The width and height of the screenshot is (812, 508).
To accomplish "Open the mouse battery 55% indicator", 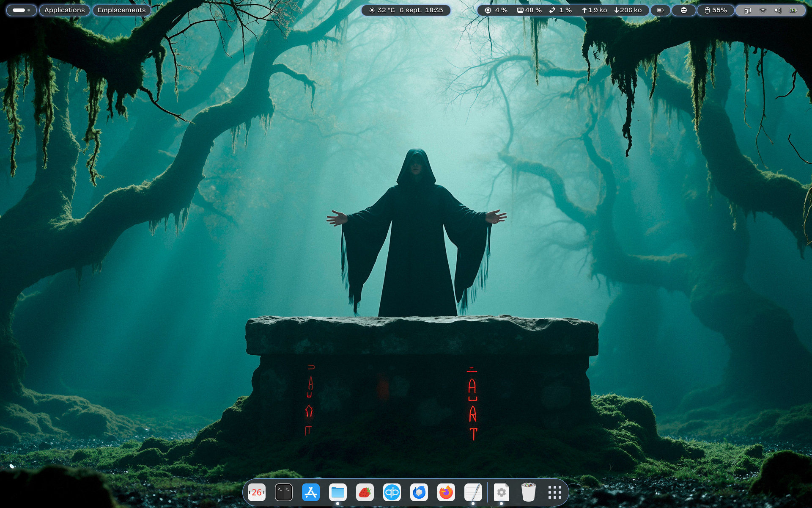I will tap(716, 10).
